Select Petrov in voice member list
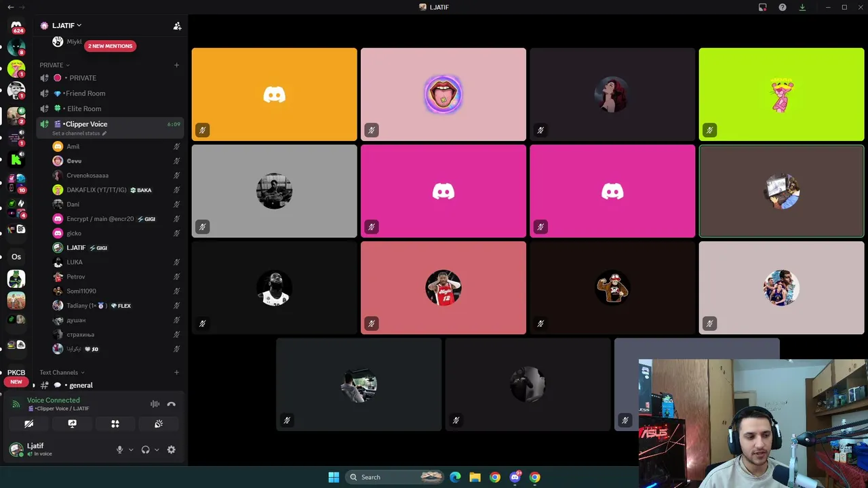868x488 pixels. [116, 277]
